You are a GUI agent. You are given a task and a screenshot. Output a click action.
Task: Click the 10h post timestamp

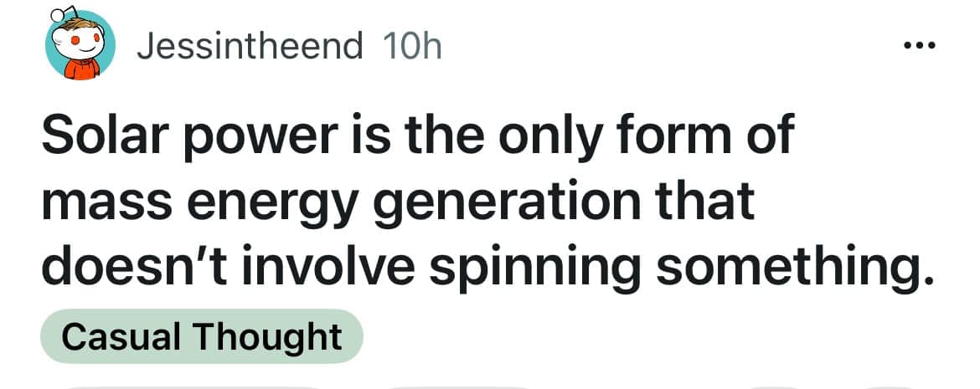[410, 48]
